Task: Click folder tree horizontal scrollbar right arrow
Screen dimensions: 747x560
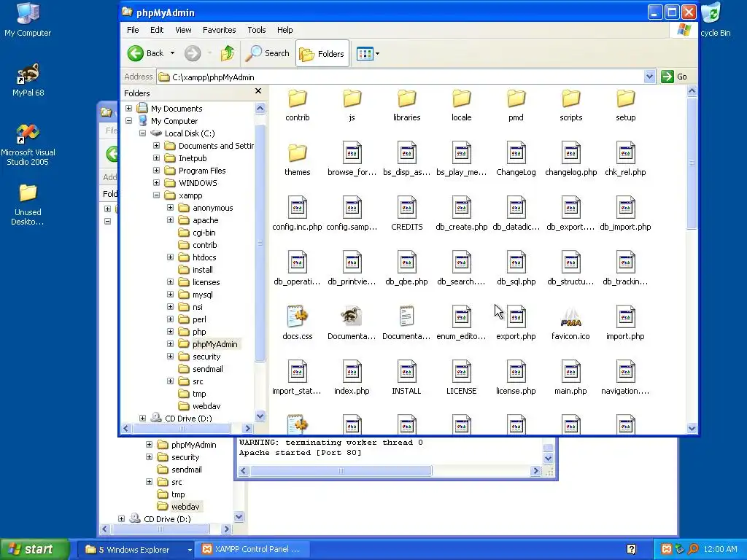Action: (x=247, y=428)
